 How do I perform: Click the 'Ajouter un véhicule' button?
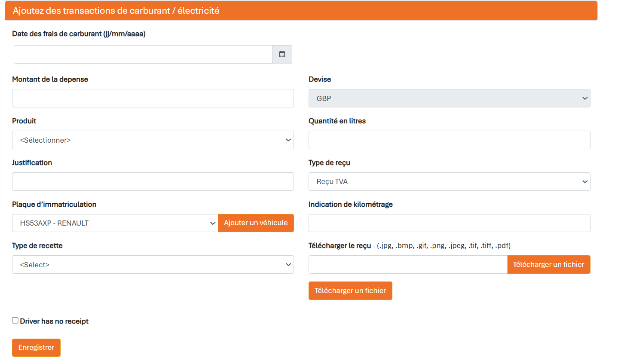click(256, 223)
